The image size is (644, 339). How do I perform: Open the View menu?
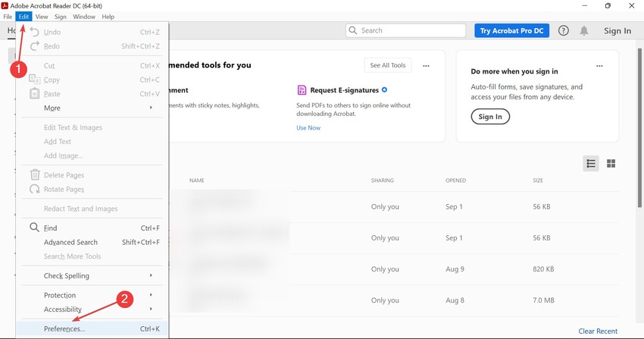[42, 17]
